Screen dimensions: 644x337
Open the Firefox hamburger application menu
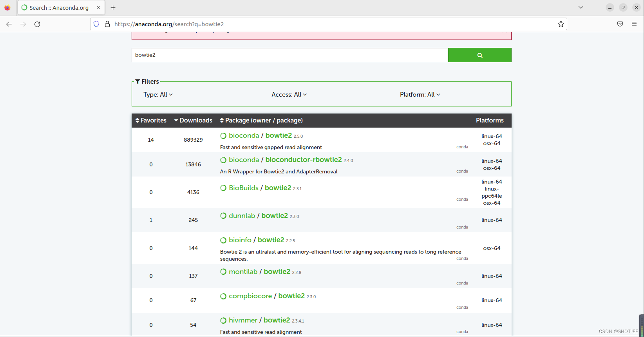(634, 24)
